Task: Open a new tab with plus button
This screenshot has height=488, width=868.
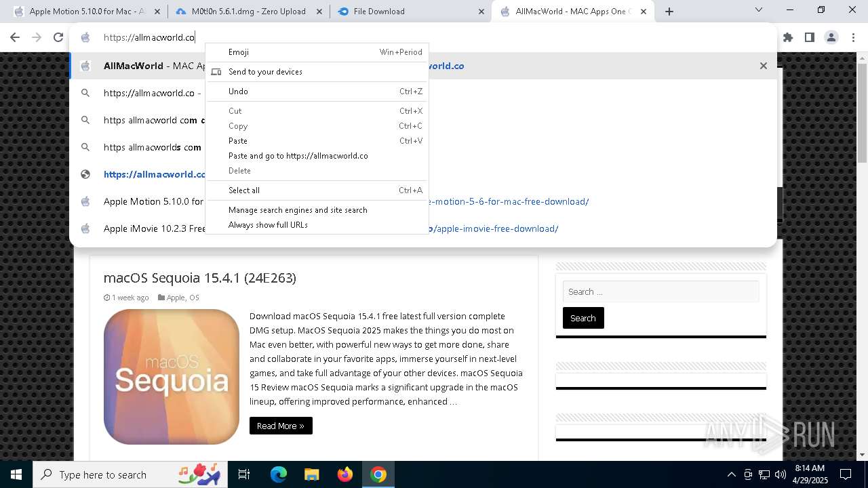Action: point(669,12)
